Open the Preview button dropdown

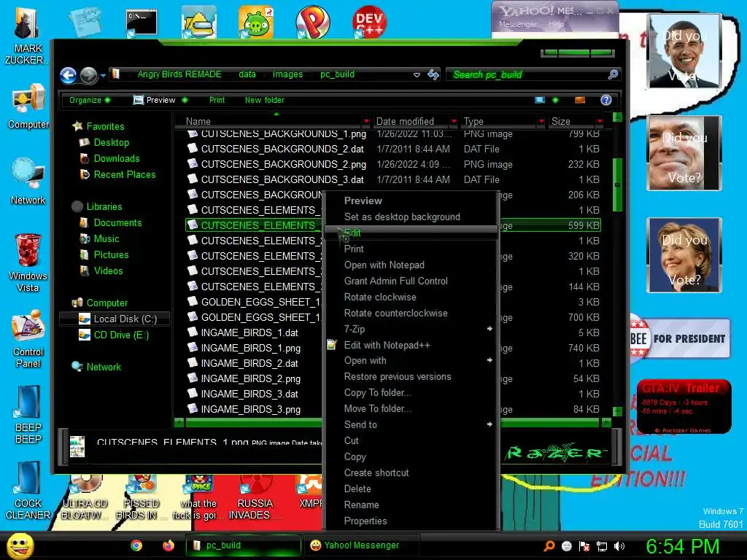click(185, 100)
